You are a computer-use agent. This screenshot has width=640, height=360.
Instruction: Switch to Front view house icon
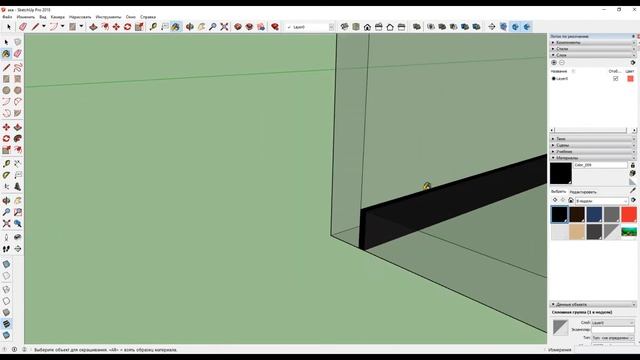(x=367, y=27)
